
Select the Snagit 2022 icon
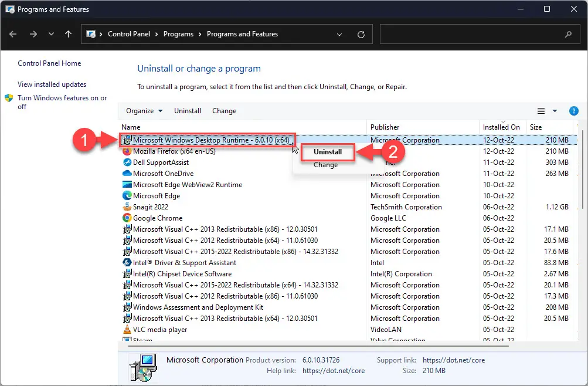(x=127, y=206)
